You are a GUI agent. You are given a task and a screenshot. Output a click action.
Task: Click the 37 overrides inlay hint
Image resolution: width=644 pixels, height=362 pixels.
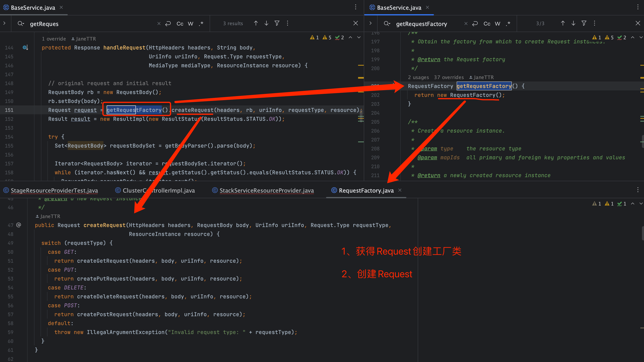click(449, 77)
